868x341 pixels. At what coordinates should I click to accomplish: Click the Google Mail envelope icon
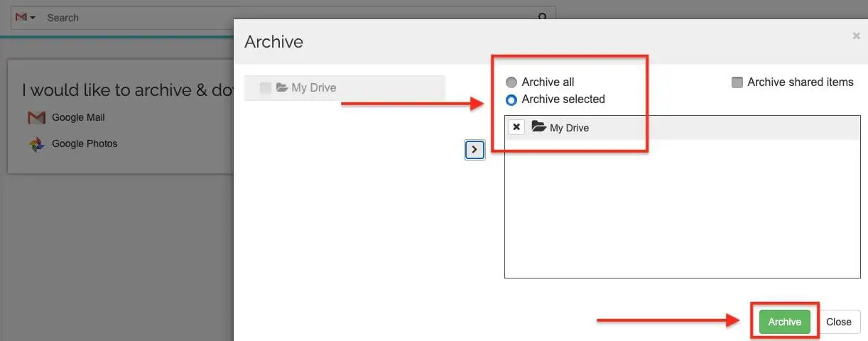(x=36, y=117)
